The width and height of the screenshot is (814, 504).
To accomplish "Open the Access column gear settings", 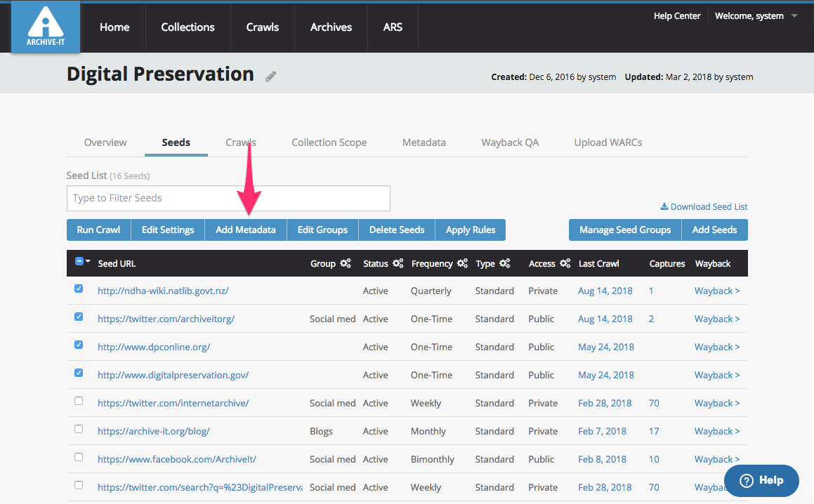I will 565,264.
